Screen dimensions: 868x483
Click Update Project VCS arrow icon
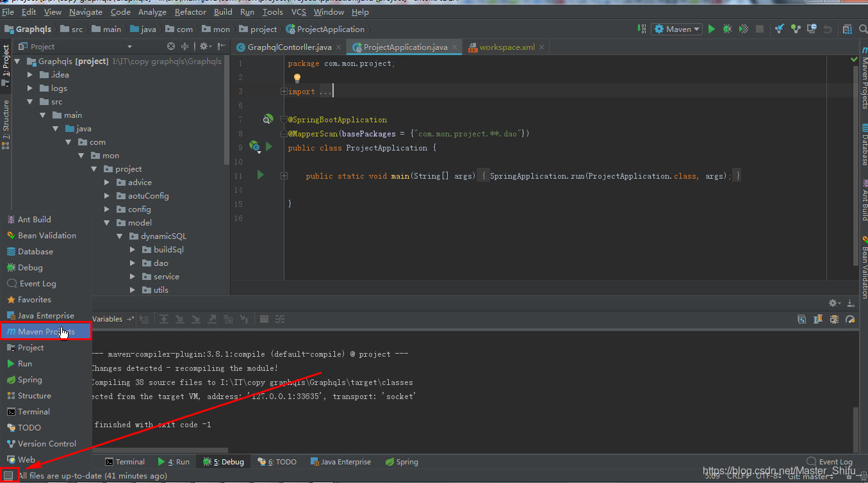[x=780, y=29]
